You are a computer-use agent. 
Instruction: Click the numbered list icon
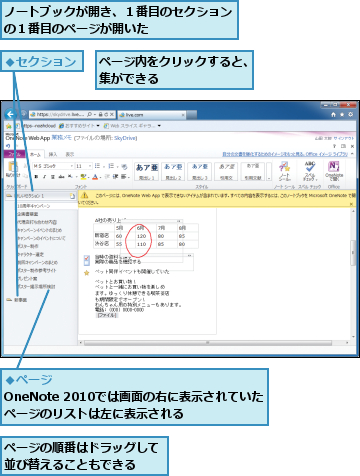[x=111, y=166]
